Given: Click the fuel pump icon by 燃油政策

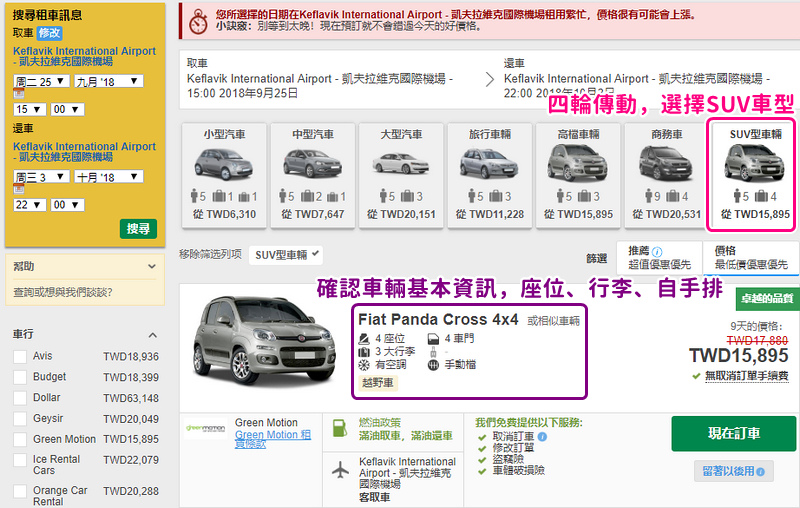Looking at the screenshot, I should pos(339,428).
